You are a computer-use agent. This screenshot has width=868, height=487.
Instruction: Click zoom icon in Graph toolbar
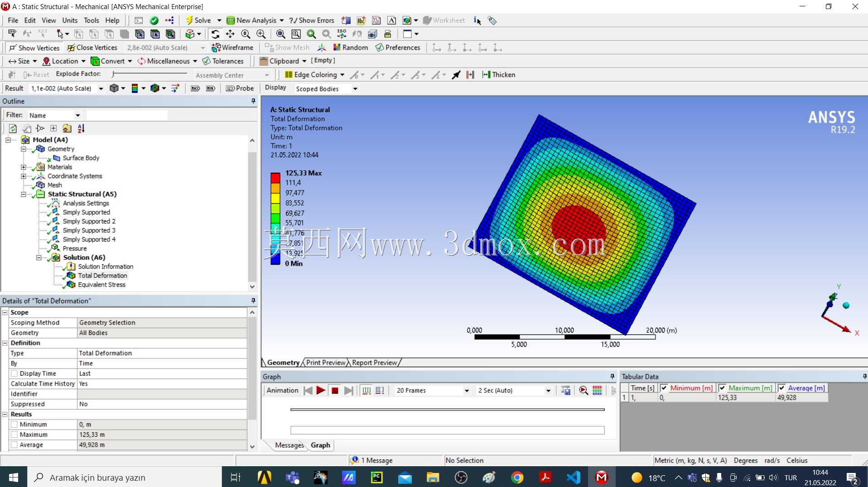click(583, 391)
